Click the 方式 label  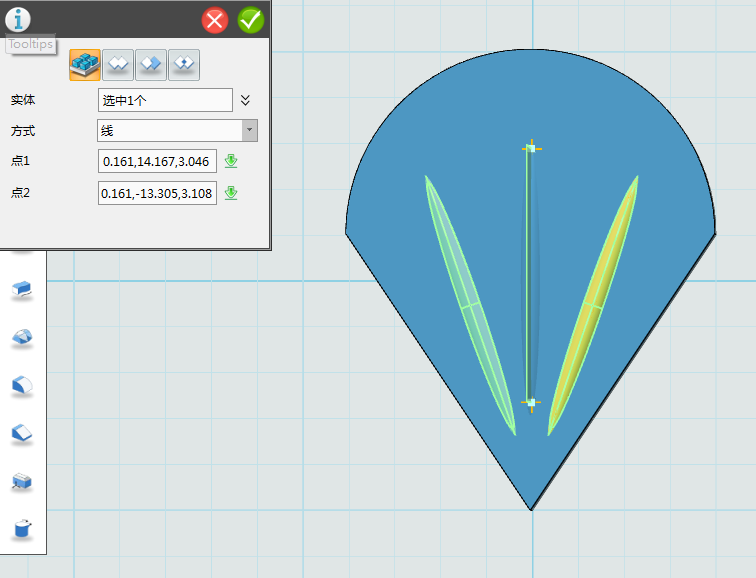tap(23, 131)
